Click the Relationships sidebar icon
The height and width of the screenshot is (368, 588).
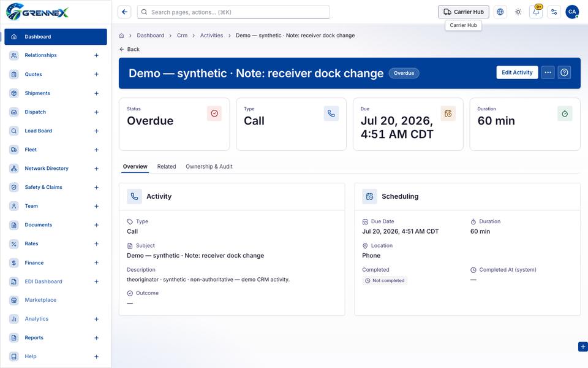click(14, 55)
